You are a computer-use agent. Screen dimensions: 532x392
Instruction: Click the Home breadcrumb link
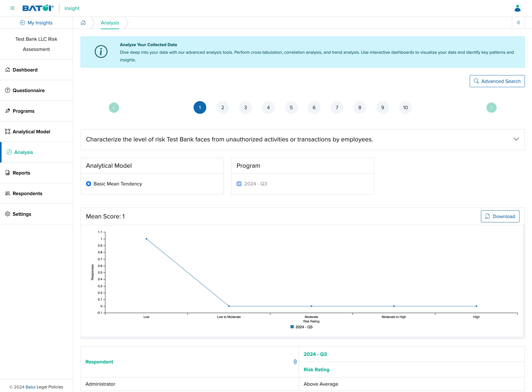click(x=83, y=23)
